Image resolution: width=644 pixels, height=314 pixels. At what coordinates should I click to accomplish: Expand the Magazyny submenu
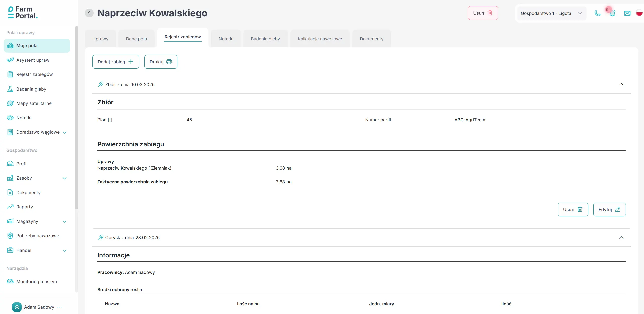[65, 222]
